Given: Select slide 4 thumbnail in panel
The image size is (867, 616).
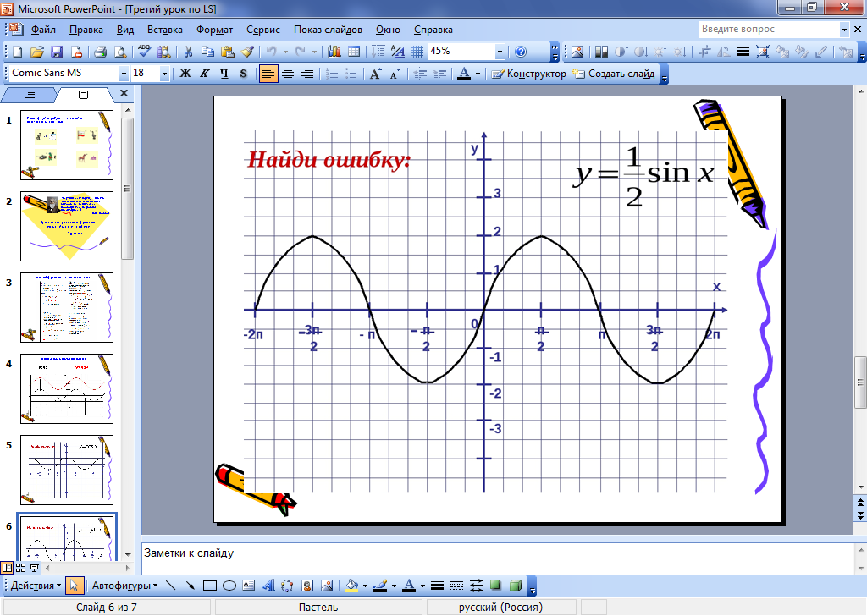Looking at the screenshot, I should click(66, 388).
